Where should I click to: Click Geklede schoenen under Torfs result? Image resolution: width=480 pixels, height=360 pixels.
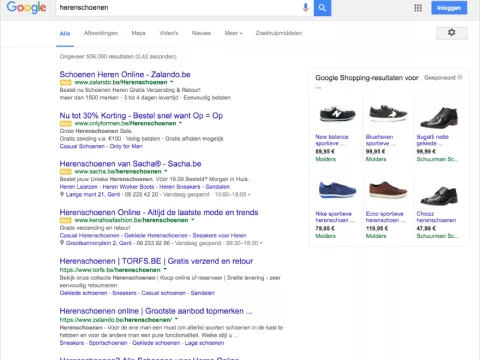(83, 293)
